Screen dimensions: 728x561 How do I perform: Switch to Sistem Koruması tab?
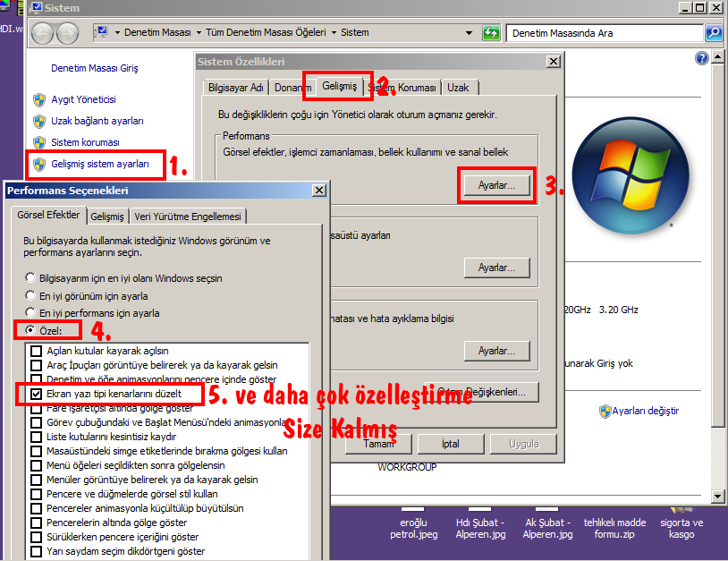coord(402,88)
